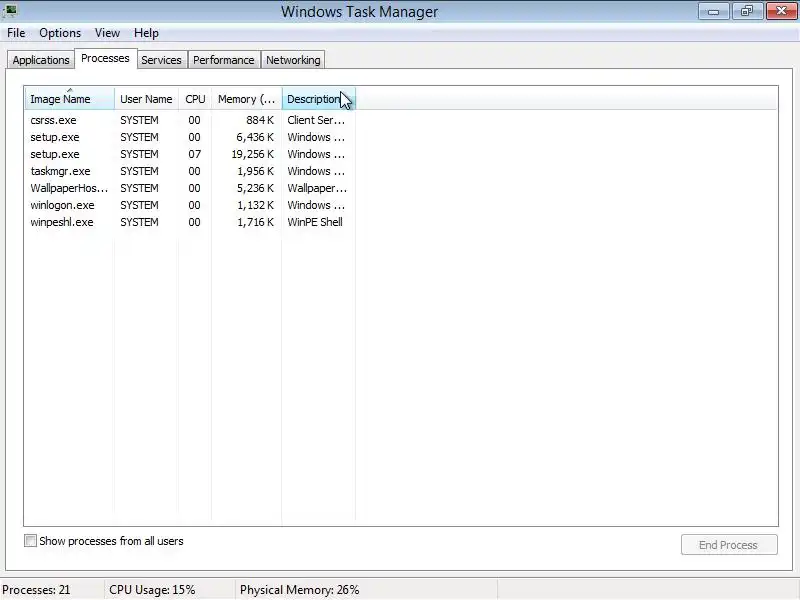Click the 1,956 K memory value

click(255, 171)
